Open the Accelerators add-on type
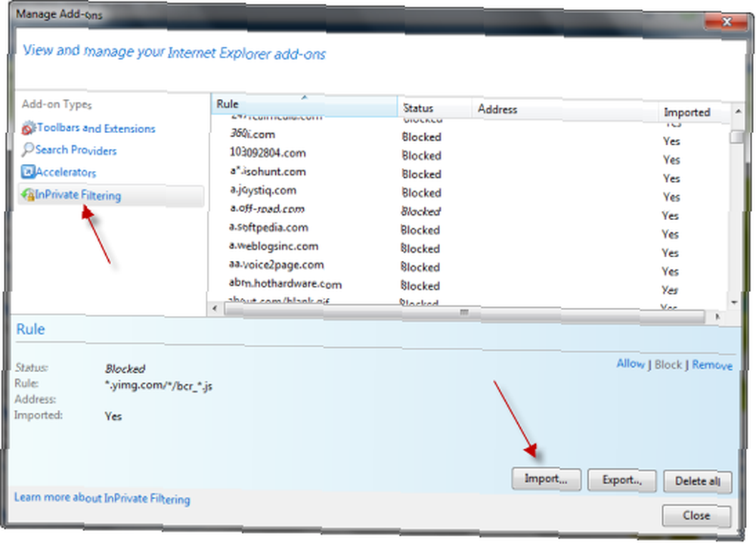756x543 pixels. pos(58,172)
